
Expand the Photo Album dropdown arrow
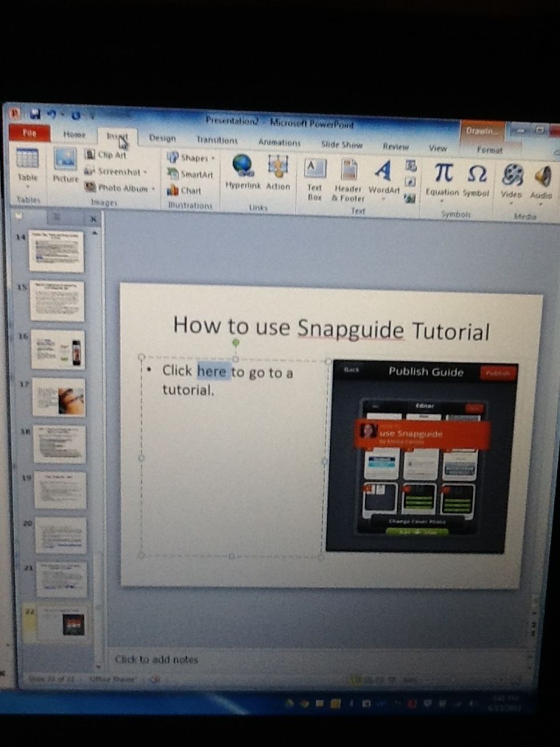[x=154, y=189]
